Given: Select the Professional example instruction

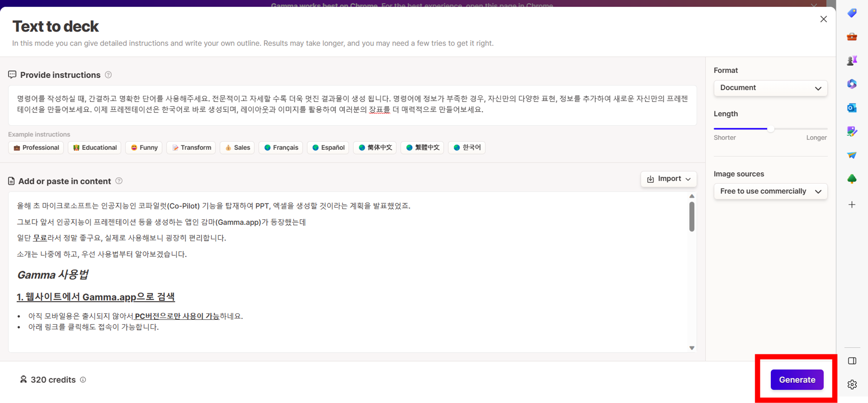Looking at the screenshot, I should click(36, 148).
